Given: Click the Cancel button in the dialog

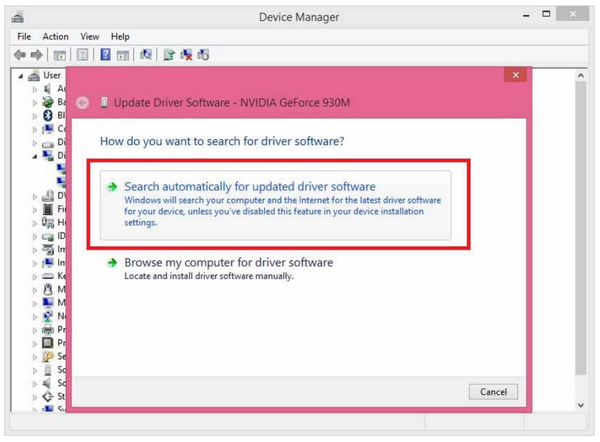Looking at the screenshot, I should 492,391.
